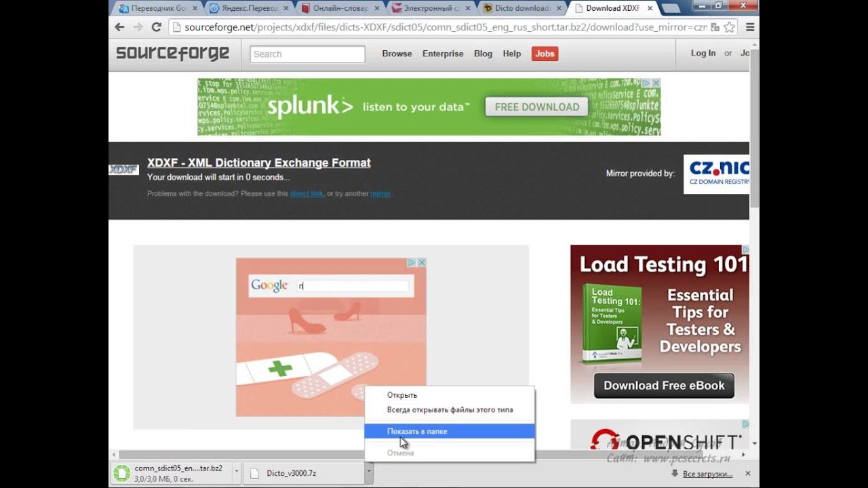Close the 'Онлайн-словар' tab
The width and height of the screenshot is (868, 488).
click(377, 9)
